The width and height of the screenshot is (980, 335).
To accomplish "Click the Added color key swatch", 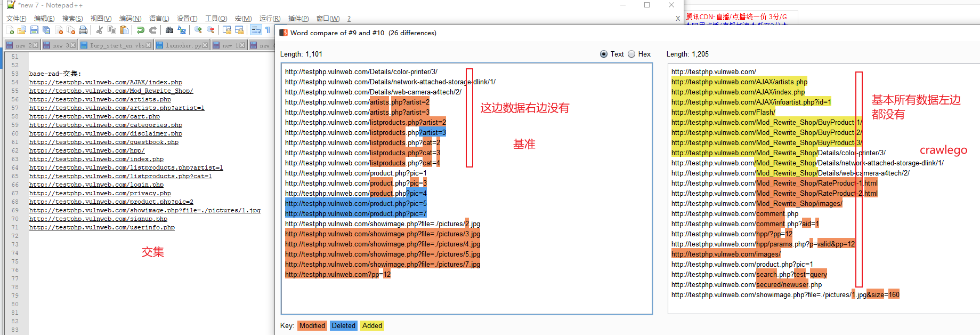I will point(372,325).
